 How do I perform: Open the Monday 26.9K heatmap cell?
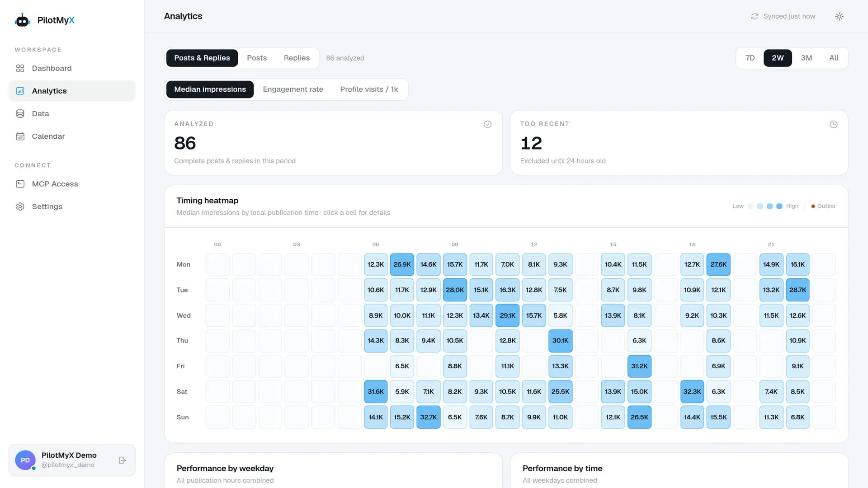pos(402,264)
